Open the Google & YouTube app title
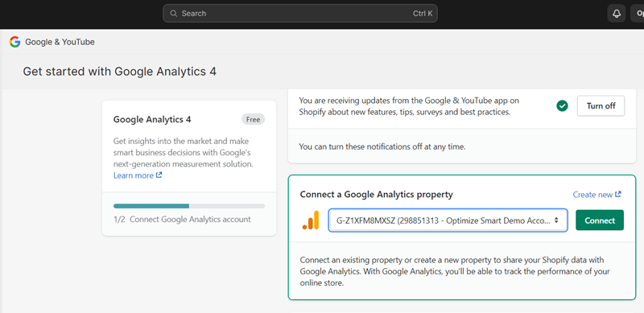 (x=60, y=42)
